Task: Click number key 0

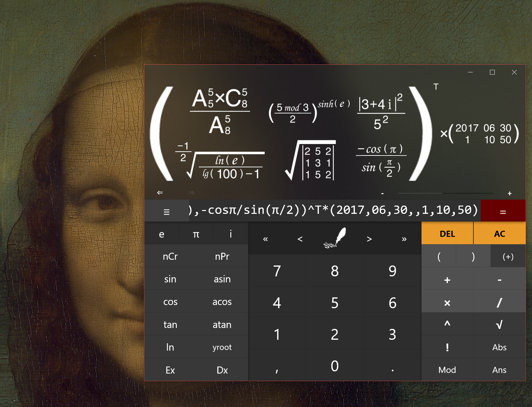Action: pos(334,366)
